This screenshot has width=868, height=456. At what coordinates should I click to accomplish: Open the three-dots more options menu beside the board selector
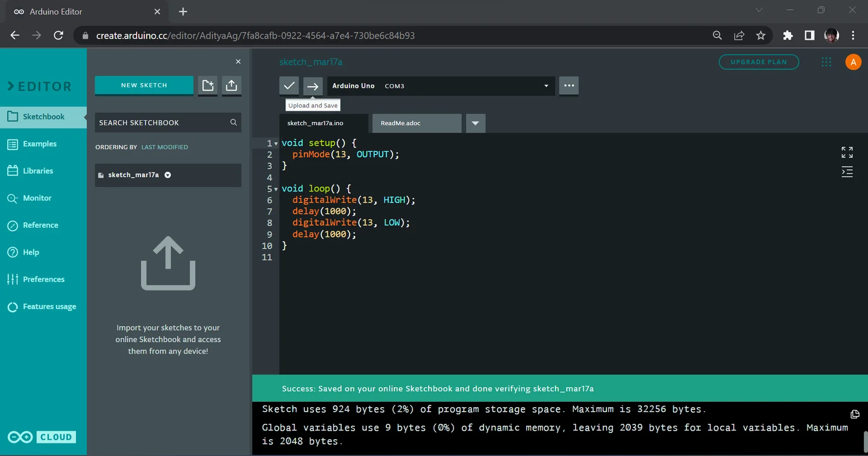569,86
